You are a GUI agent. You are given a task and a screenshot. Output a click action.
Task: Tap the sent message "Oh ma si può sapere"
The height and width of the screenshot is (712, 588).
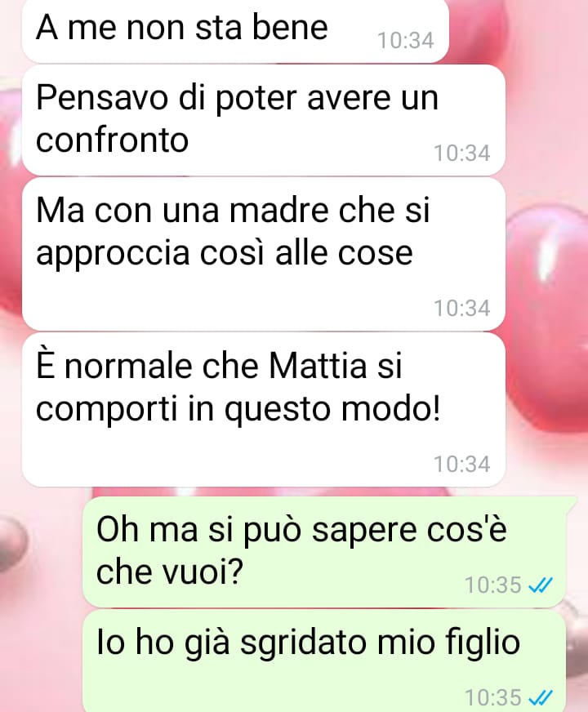coord(324,552)
